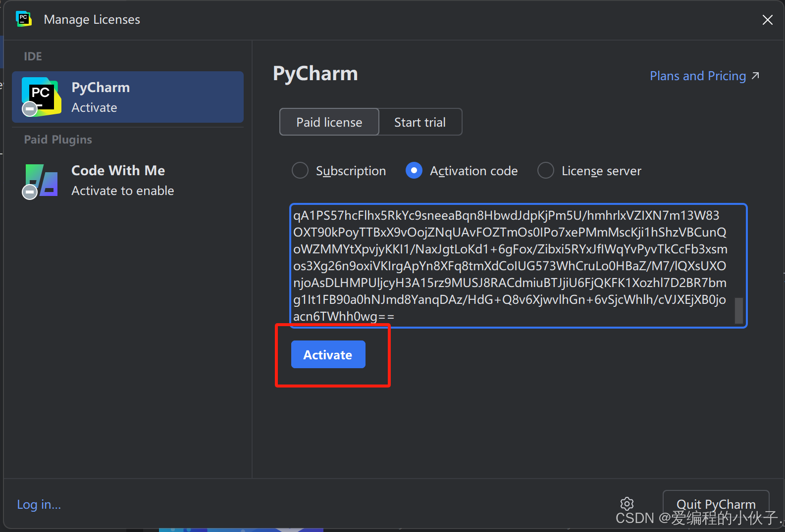
Task: Open settings via the gear icon
Action: (627, 504)
